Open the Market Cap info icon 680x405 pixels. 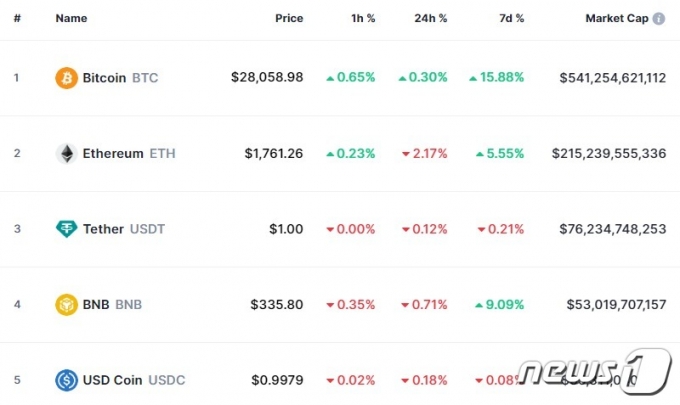pos(659,19)
